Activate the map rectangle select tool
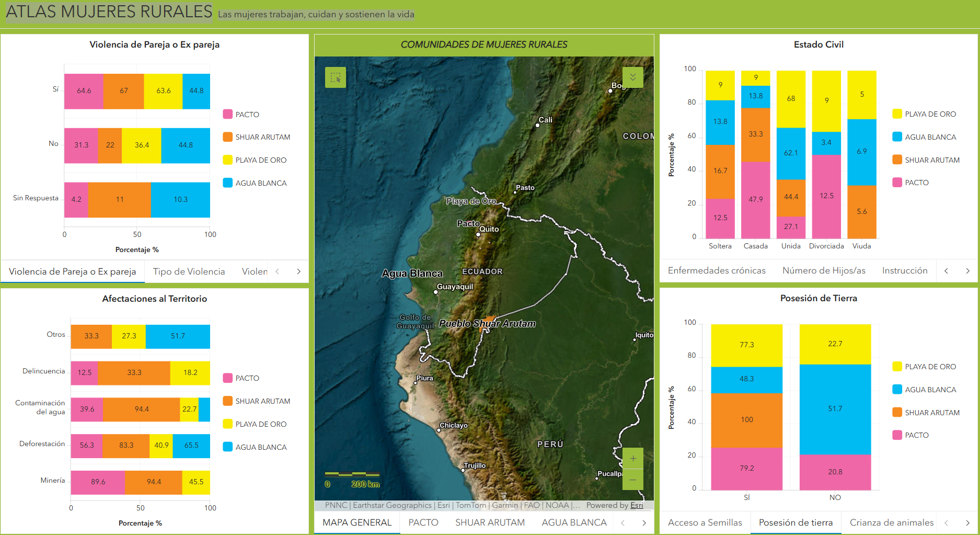The height and width of the screenshot is (535, 980). click(336, 77)
